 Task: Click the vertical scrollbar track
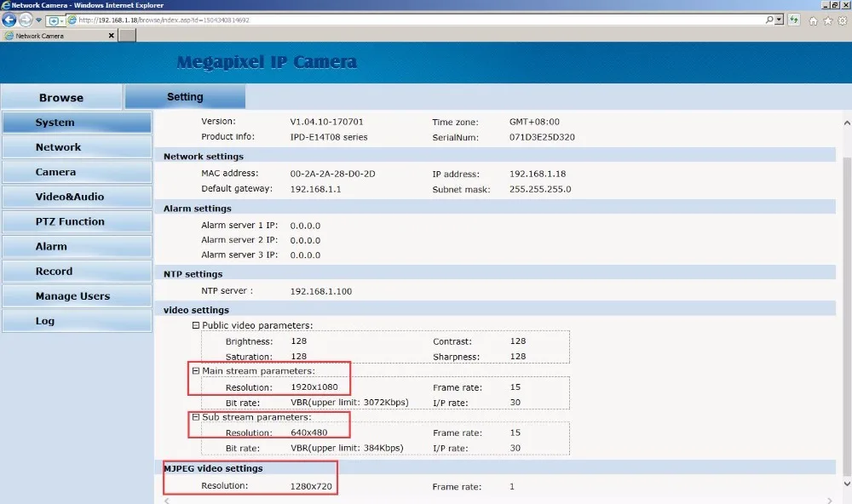tap(847, 304)
